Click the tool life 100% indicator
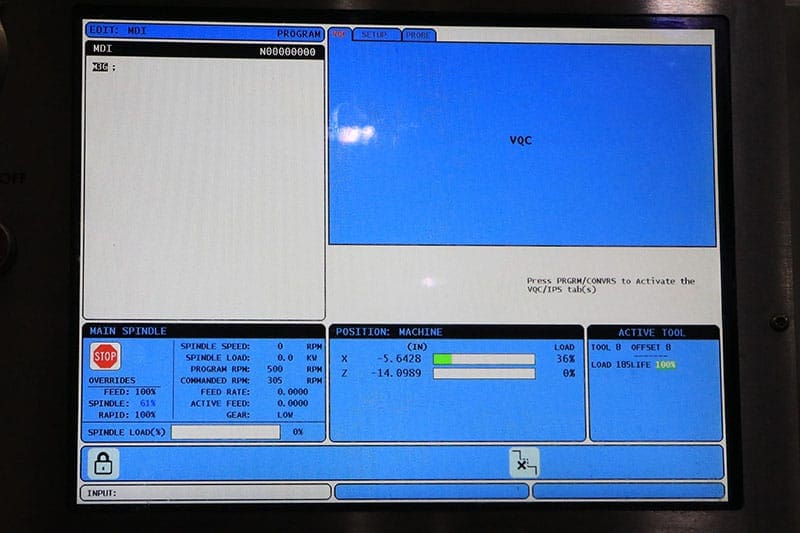Screen dimensions: 800x533 665,365
